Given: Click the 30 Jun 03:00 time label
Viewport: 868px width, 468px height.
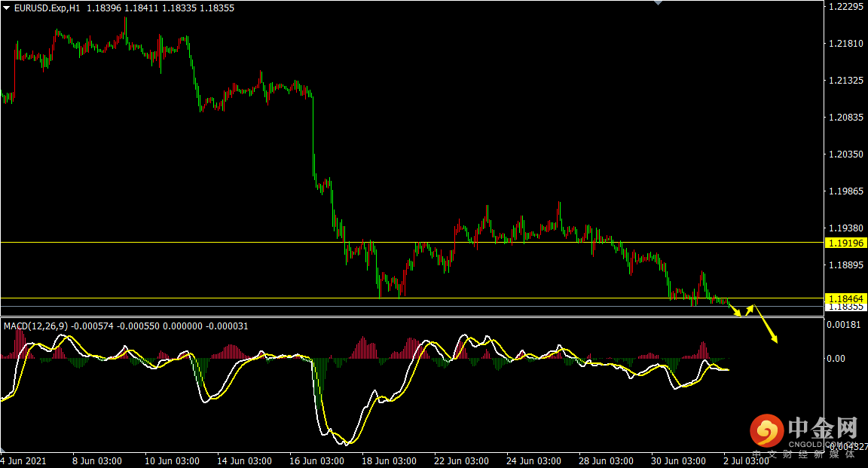Looking at the screenshot, I should point(678,460).
